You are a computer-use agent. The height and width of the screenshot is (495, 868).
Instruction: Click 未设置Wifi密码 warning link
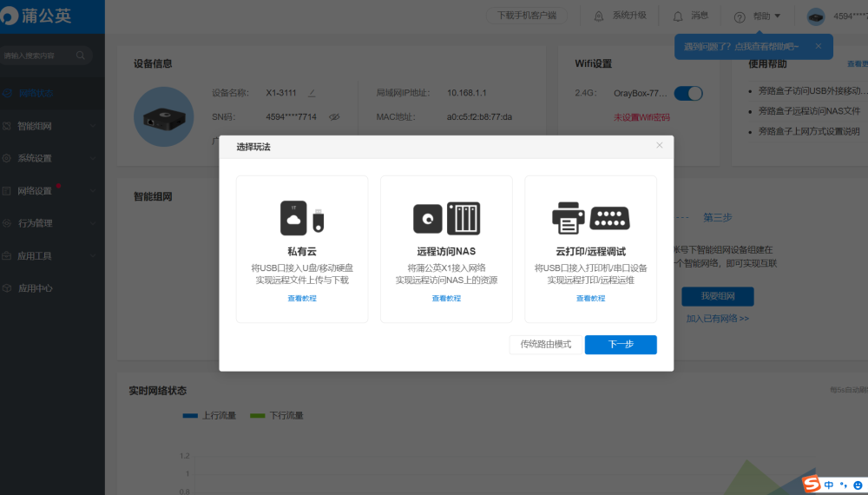tap(641, 117)
